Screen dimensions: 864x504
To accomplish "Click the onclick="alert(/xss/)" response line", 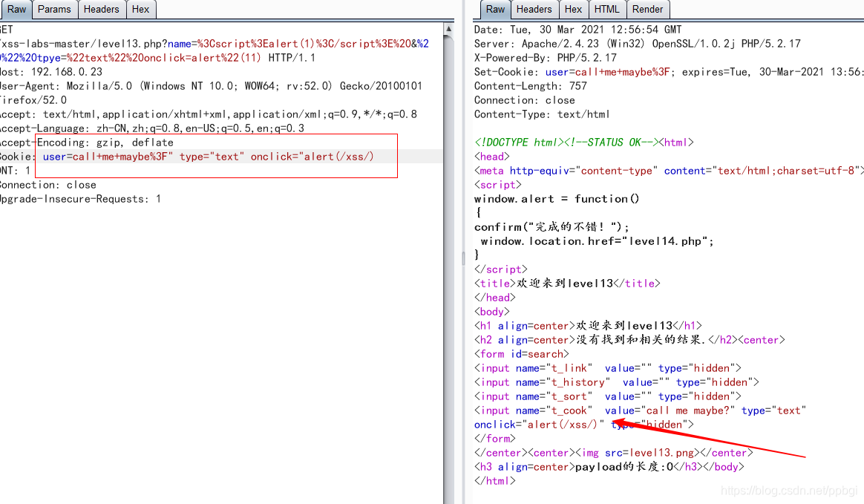I will point(583,425).
